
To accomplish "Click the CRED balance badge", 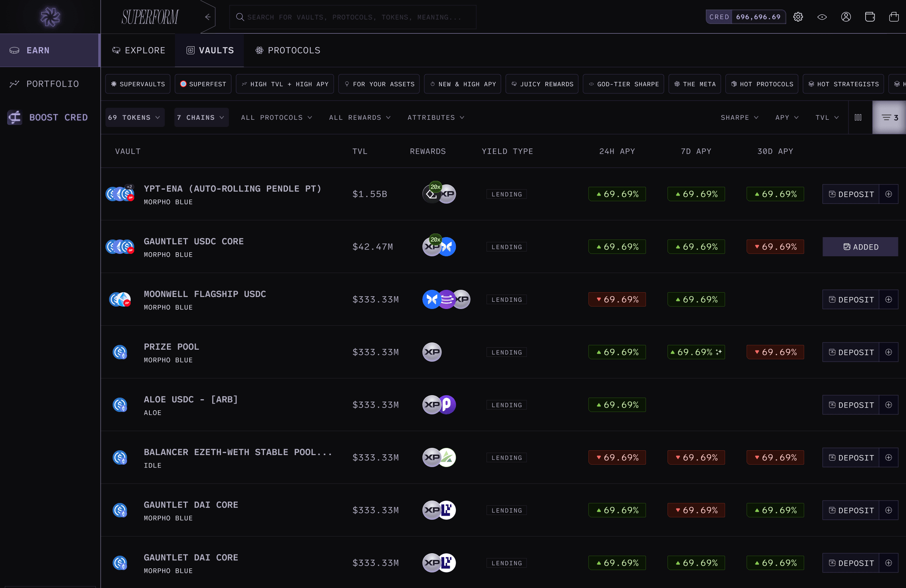I will pos(745,17).
